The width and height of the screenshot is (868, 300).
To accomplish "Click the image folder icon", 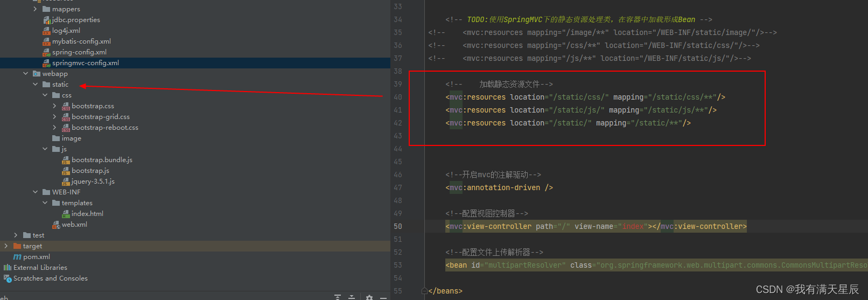I will pyautogui.click(x=56, y=138).
